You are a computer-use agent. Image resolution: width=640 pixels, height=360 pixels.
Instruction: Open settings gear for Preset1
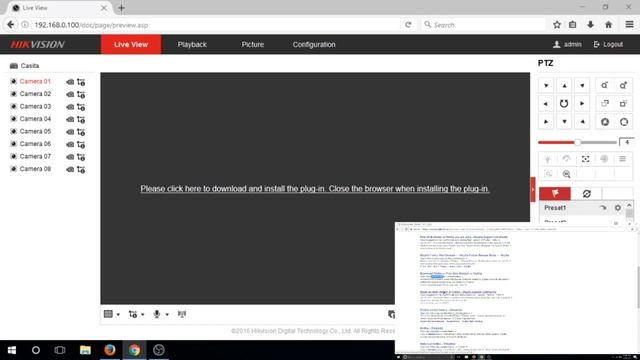pos(618,208)
